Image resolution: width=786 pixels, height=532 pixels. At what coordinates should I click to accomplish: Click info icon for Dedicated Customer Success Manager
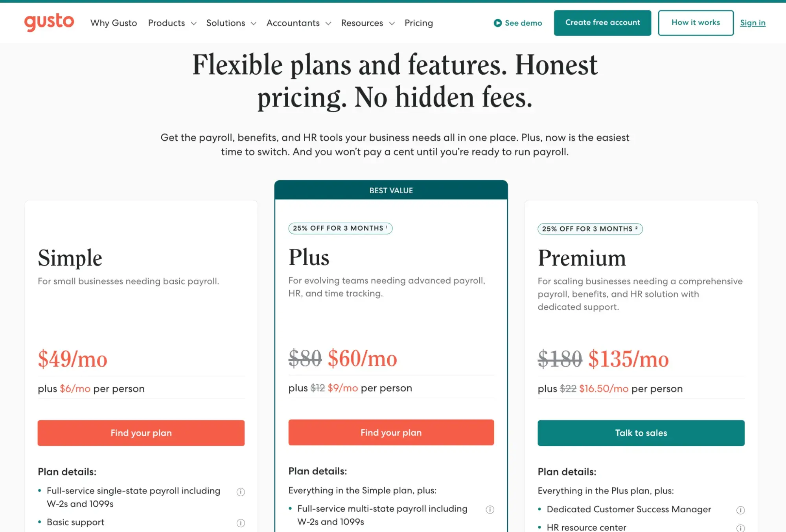pos(740,510)
